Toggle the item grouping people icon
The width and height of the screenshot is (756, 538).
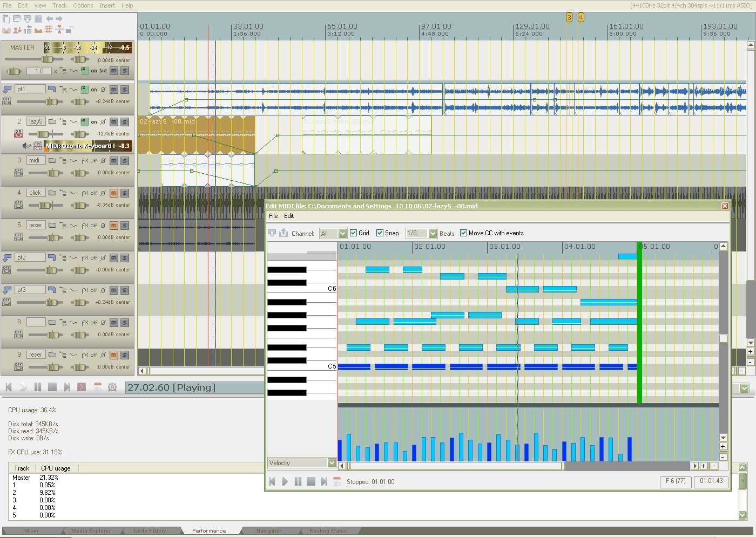(17, 30)
